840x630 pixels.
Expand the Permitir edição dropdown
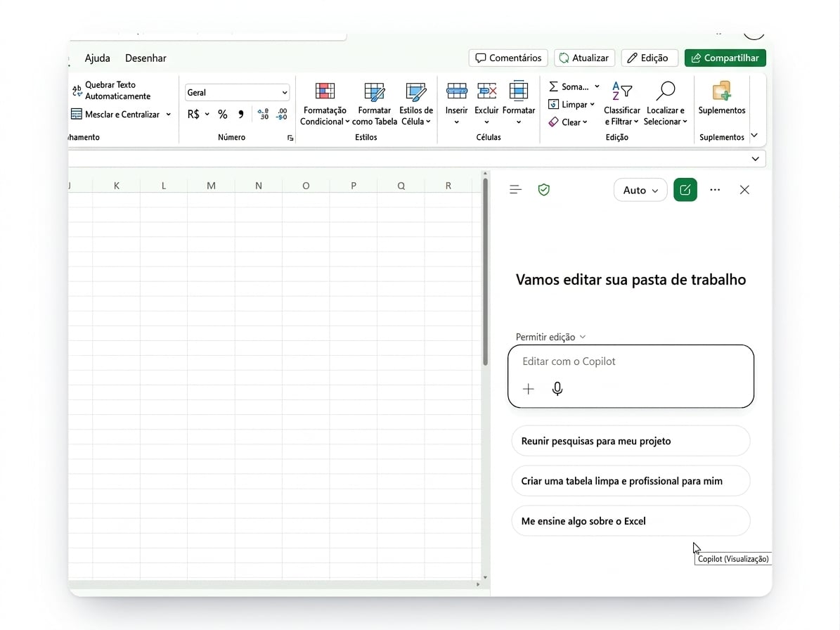(550, 337)
